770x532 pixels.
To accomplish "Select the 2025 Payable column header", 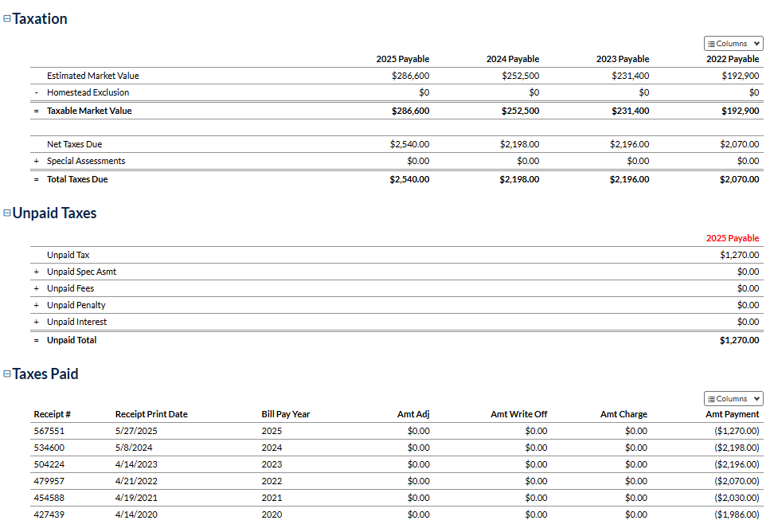I will 402,59.
